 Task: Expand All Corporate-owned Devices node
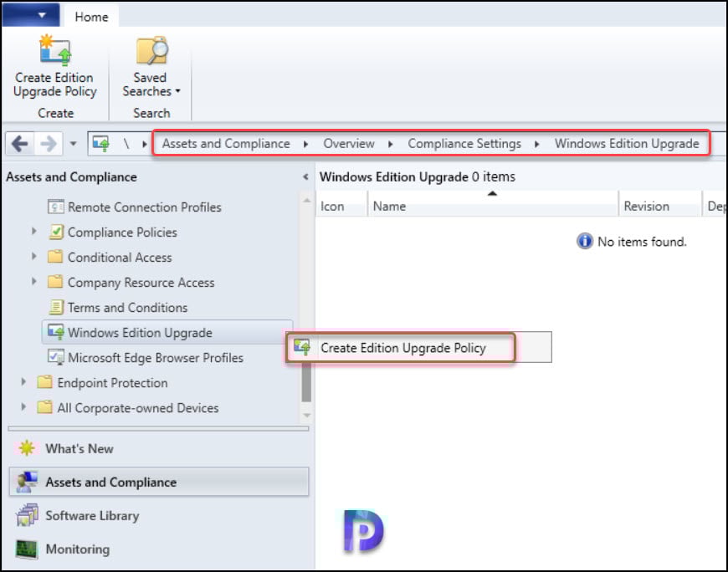(x=23, y=406)
